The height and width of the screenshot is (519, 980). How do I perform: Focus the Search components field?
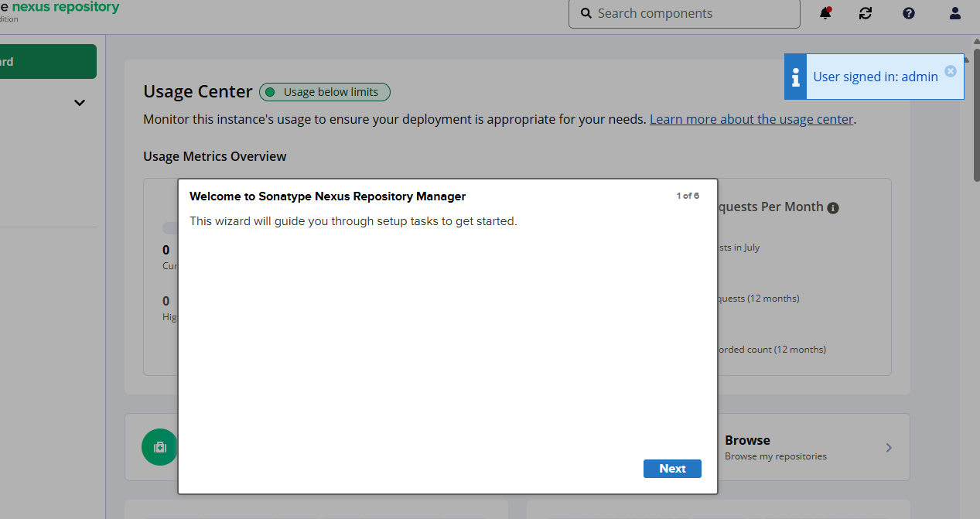click(x=685, y=13)
